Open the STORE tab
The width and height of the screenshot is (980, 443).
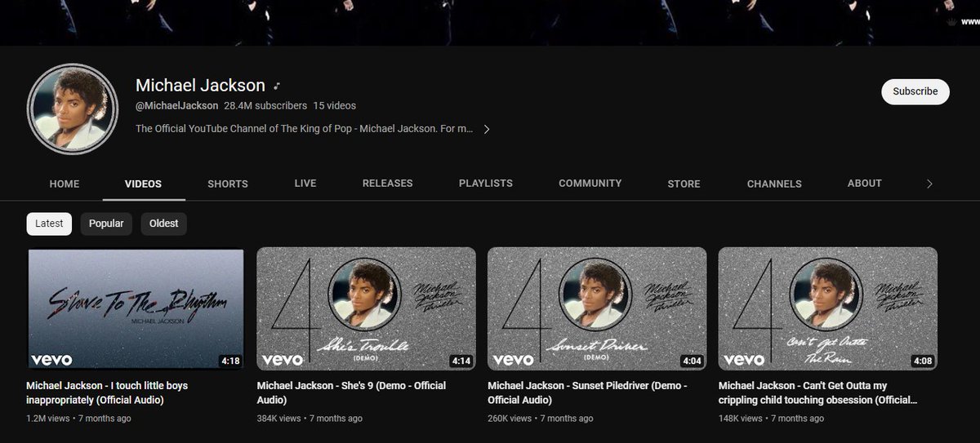[x=684, y=184]
